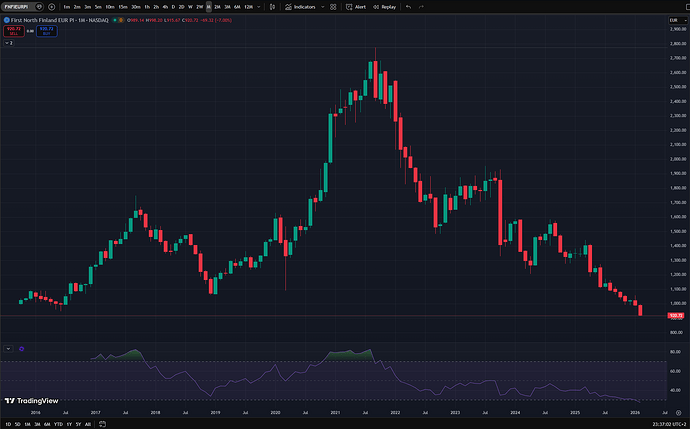
Task: Click the red SELL 920.72 button
Action: click(14, 31)
